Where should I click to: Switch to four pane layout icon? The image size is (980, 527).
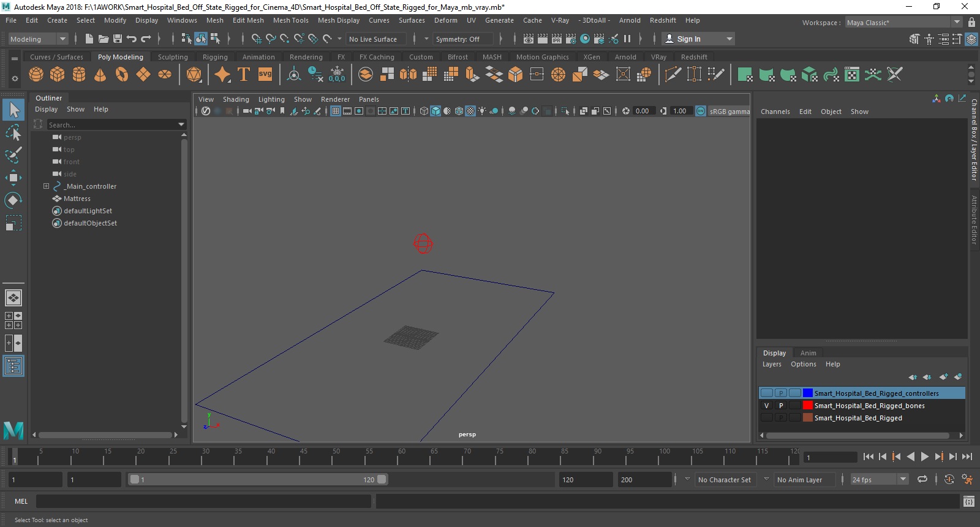[13, 320]
